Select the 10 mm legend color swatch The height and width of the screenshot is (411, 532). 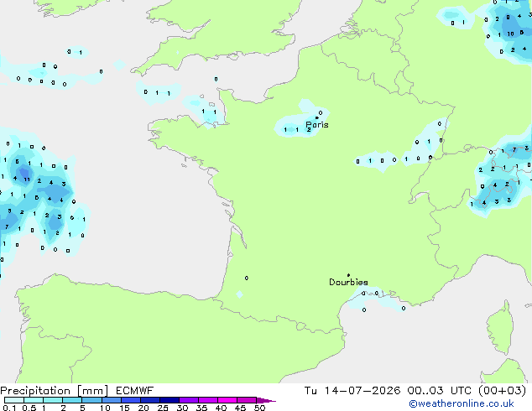111,400
